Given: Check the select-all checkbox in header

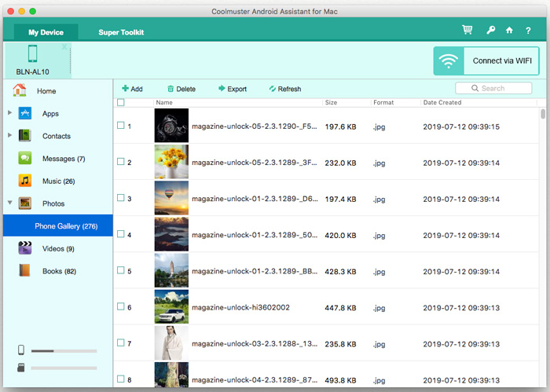Looking at the screenshot, I should point(120,102).
